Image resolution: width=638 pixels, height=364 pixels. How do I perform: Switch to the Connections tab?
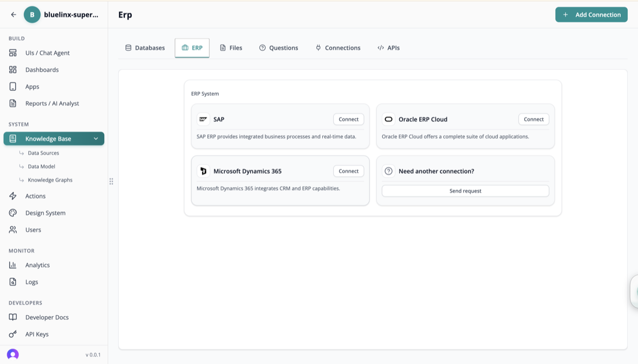(338, 48)
